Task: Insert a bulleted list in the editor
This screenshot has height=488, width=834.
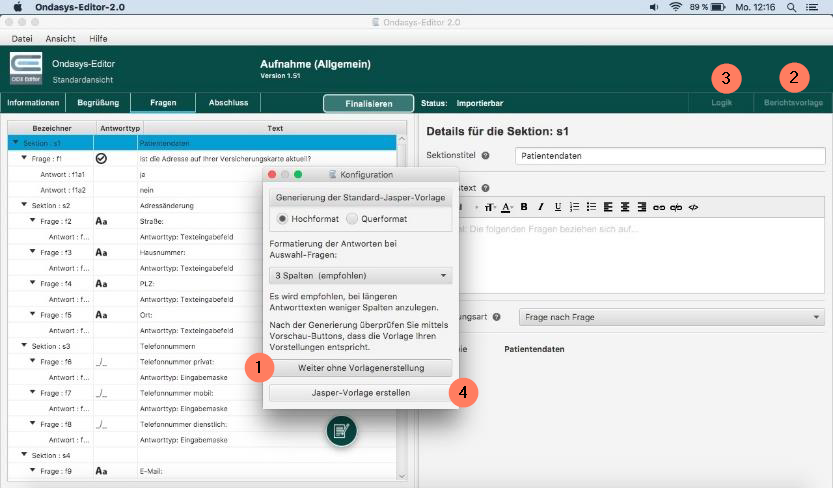Action: point(591,207)
